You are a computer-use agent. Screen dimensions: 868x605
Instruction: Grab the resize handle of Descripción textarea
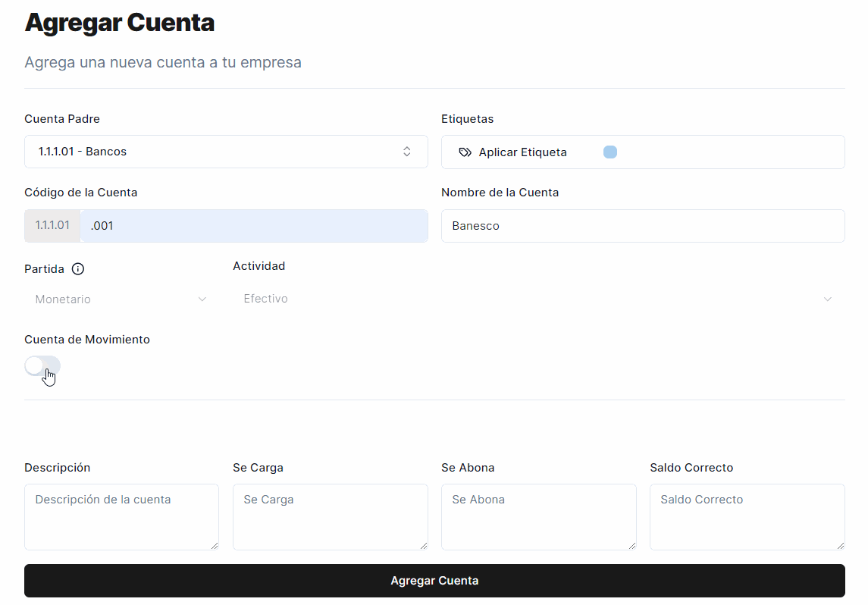214,545
